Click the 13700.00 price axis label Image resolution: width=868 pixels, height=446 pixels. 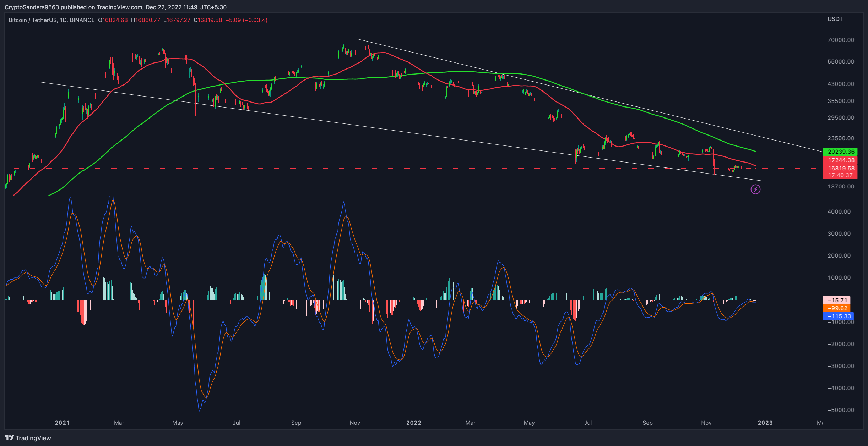point(841,187)
